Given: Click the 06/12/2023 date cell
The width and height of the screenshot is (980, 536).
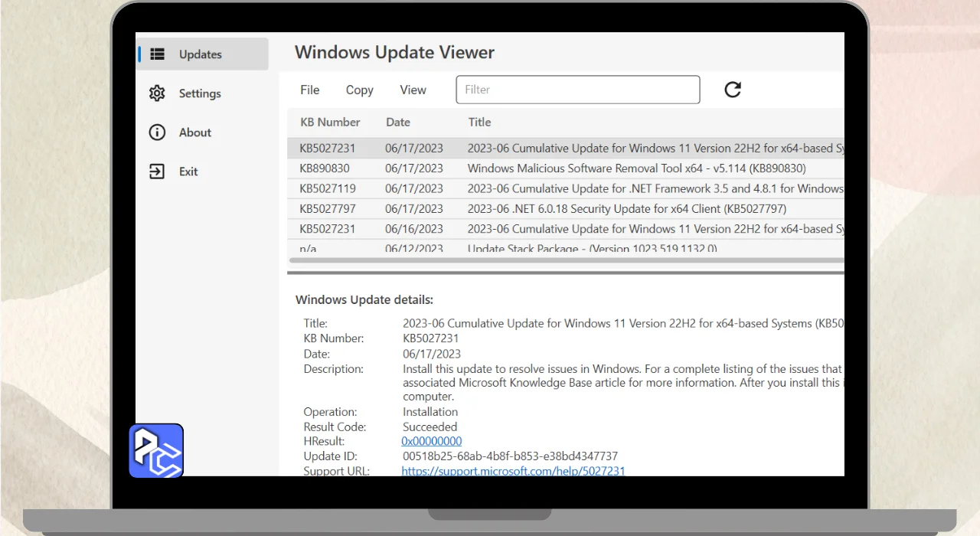Looking at the screenshot, I should click(x=414, y=248).
